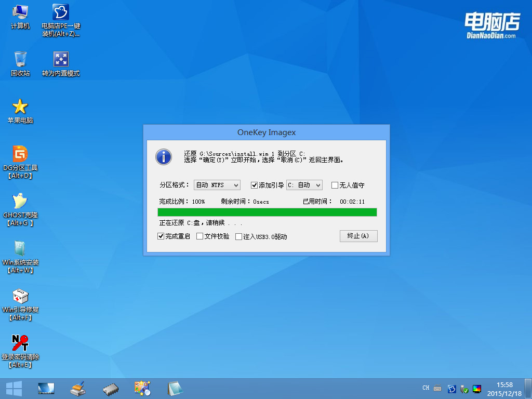Click the CH input language indicator
This screenshot has height=399, width=532.
click(x=426, y=388)
